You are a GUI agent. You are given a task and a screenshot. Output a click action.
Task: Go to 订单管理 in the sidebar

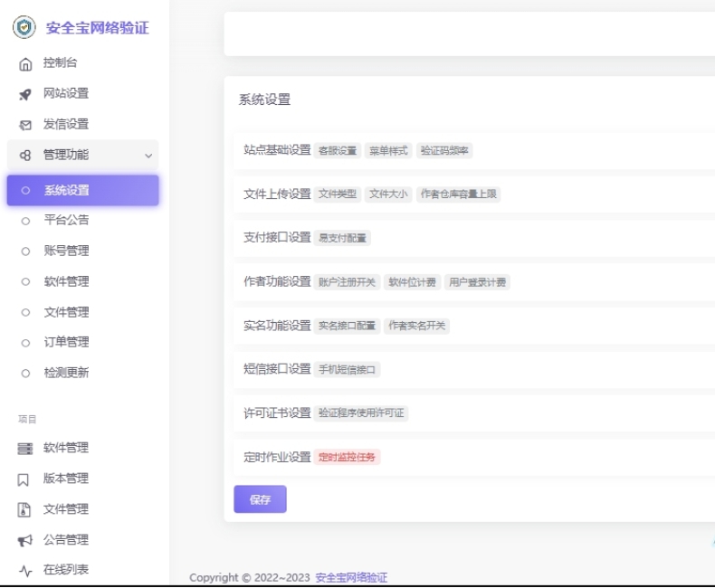click(x=66, y=342)
